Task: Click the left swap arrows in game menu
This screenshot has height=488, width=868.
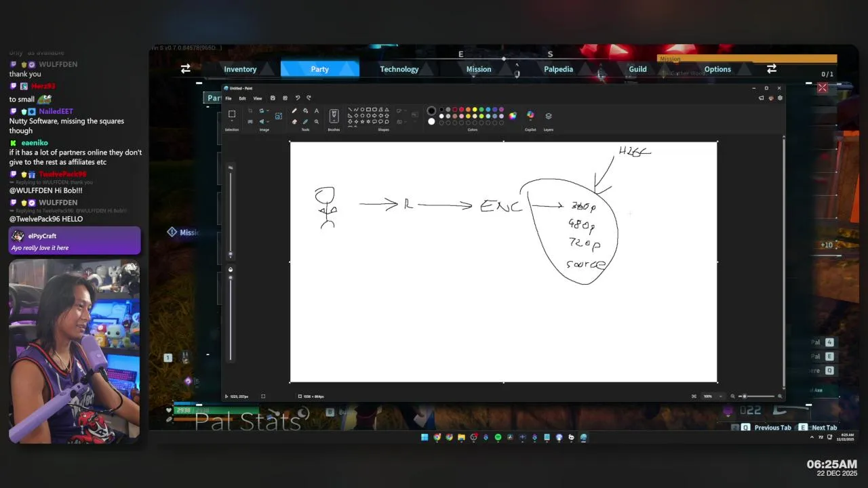Action: click(x=185, y=68)
